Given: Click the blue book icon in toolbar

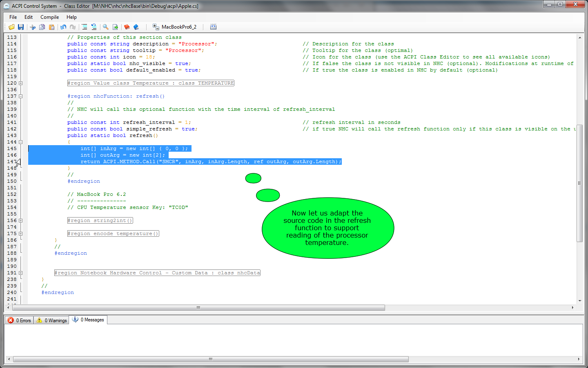Looking at the screenshot, I should pos(136,27).
